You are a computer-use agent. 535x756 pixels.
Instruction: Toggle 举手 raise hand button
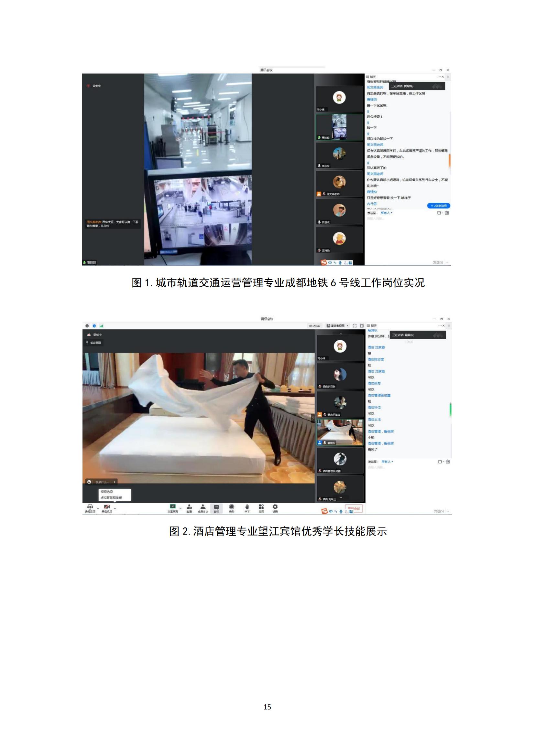[x=247, y=508]
